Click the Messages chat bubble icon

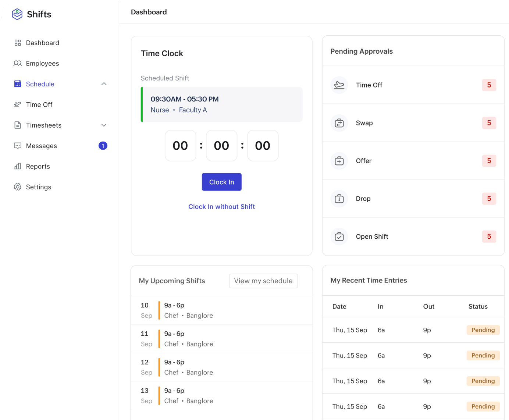coord(18,146)
